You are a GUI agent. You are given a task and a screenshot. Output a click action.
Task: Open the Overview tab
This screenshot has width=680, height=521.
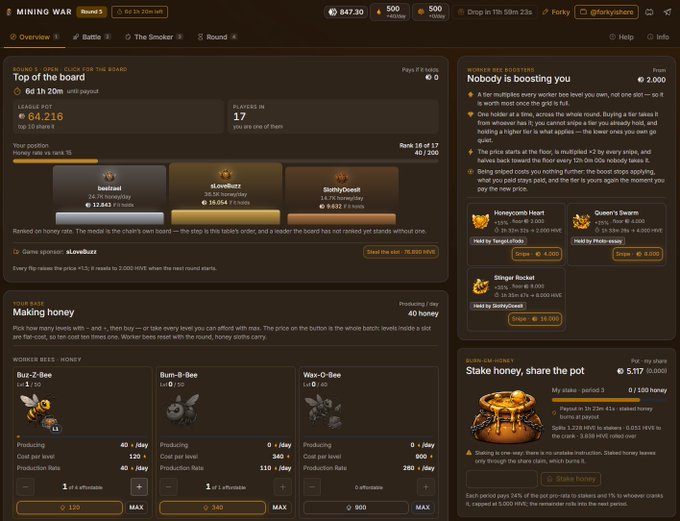click(x=34, y=37)
